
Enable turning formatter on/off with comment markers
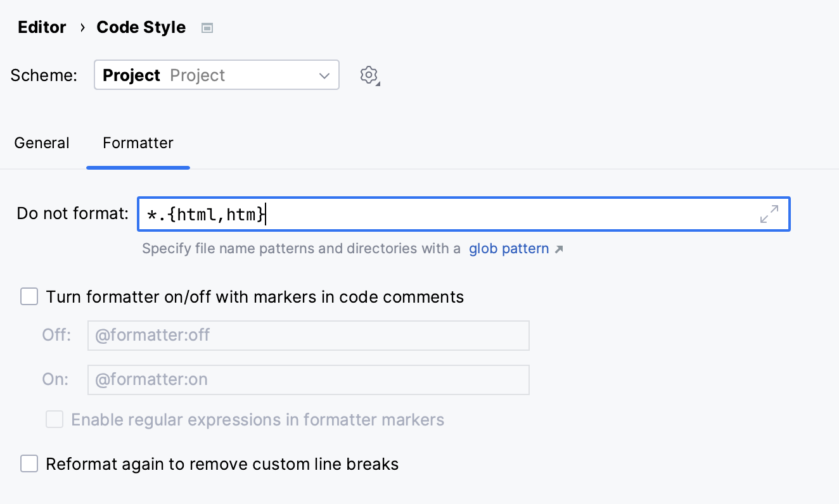(x=29, y=296)
